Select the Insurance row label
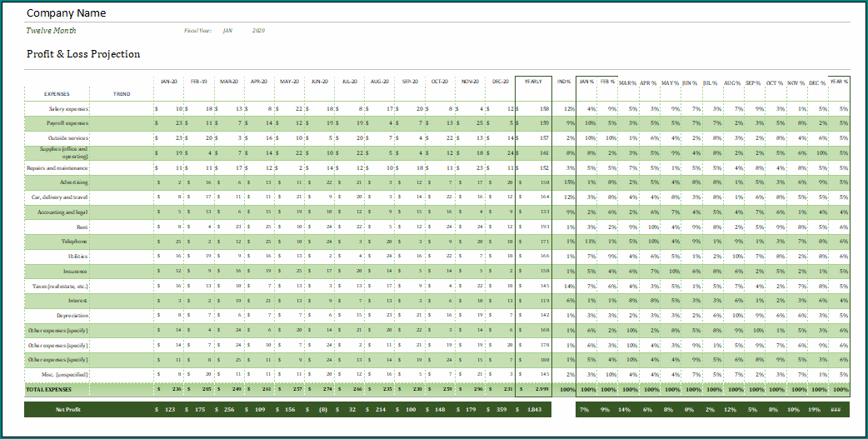868x439 pixels. click(x=76, y=272)
